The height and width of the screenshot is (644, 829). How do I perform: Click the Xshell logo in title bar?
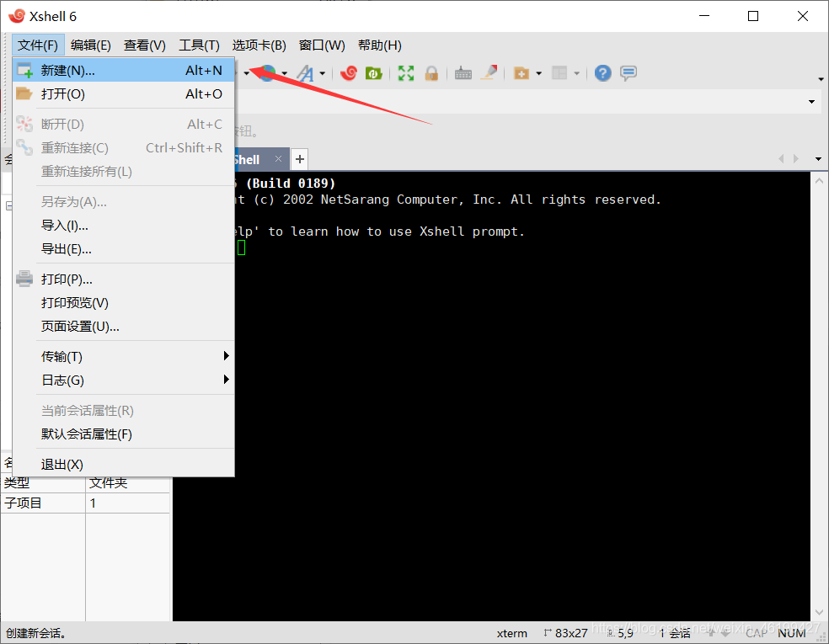tap(16, 16)
